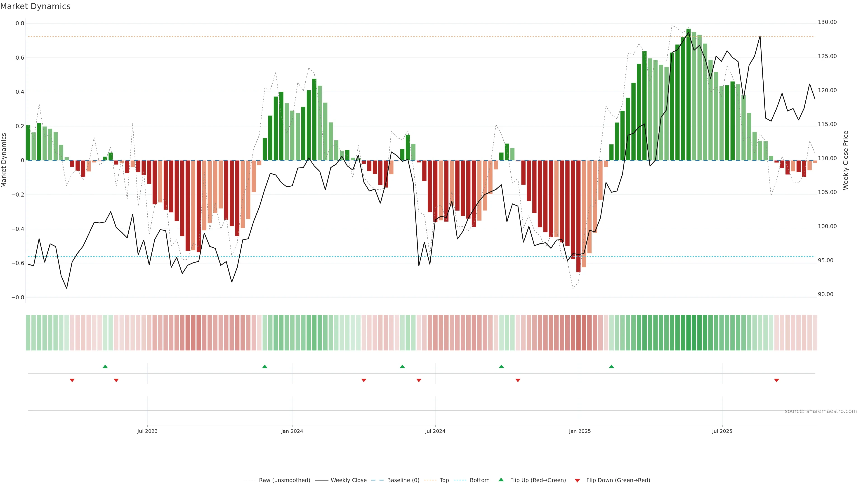Click the Jan 2024 x-axis label
This screenshot has width=868, height=488.
(292, 431)
